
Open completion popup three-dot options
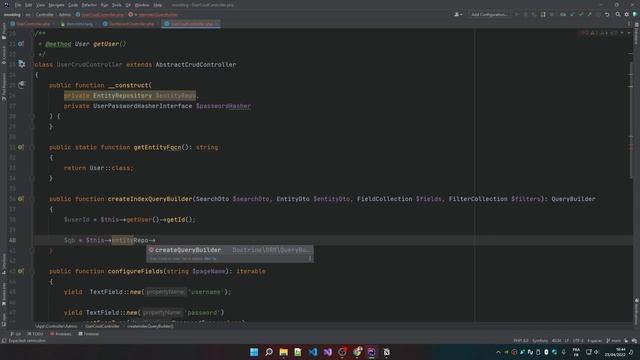[x=310, y=259]
